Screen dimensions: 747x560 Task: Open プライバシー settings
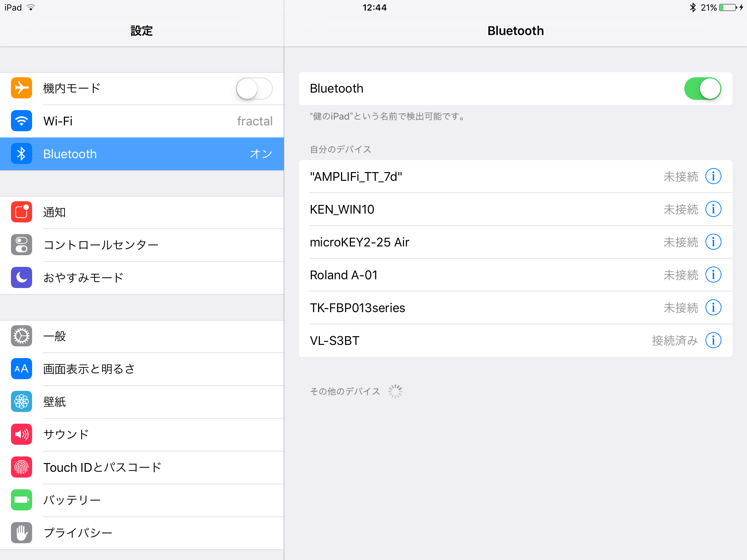[x=142, y=533]
